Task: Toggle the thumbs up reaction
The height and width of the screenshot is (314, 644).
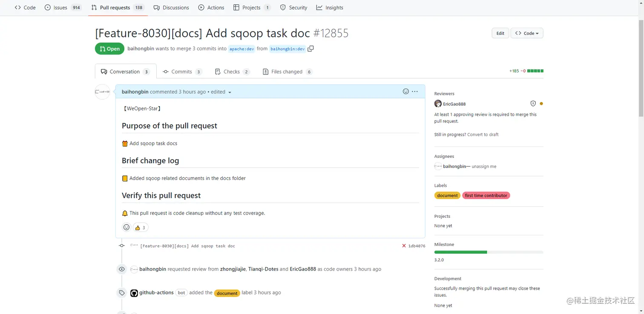Action: click(x=141, y=228)
